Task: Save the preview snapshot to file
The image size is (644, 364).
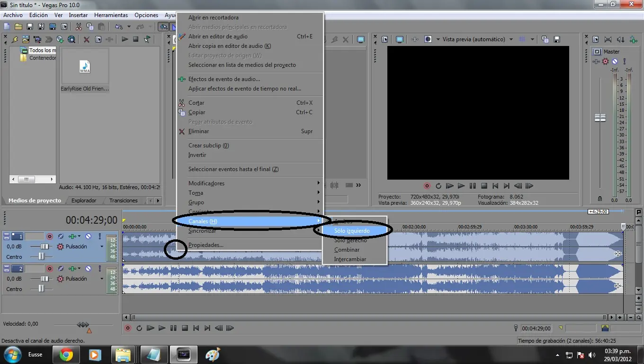Action: (x=557, y=39)
